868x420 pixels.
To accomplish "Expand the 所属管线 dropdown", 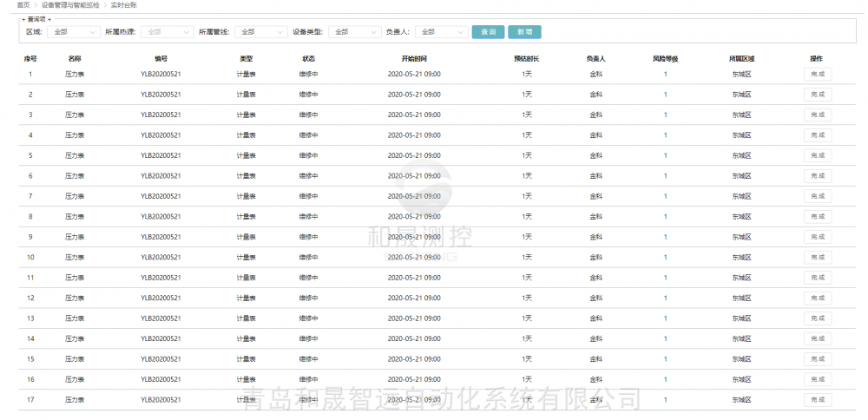I will pyautogui.click(x=261, y=32).
